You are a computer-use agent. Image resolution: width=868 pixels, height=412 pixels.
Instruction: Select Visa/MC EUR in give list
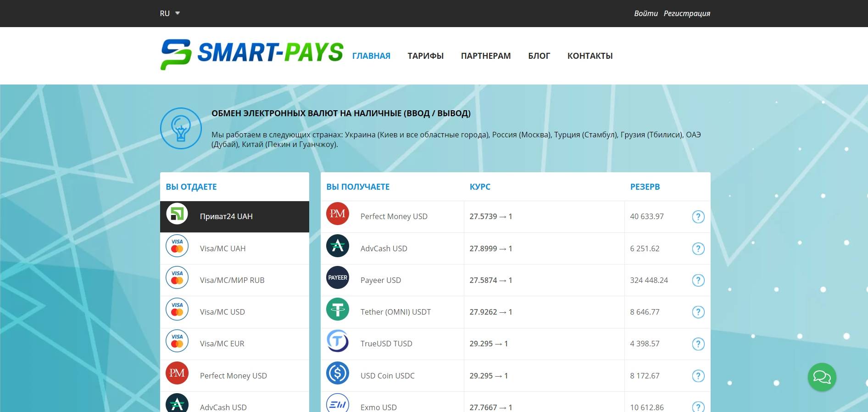point(234,344)
